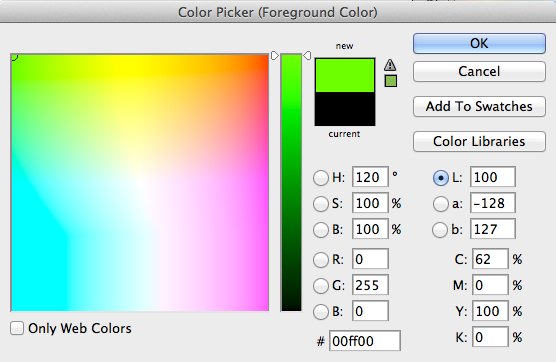556x362 pixels.
Task: Click the current black color swatch
Action: coord(345,109)
